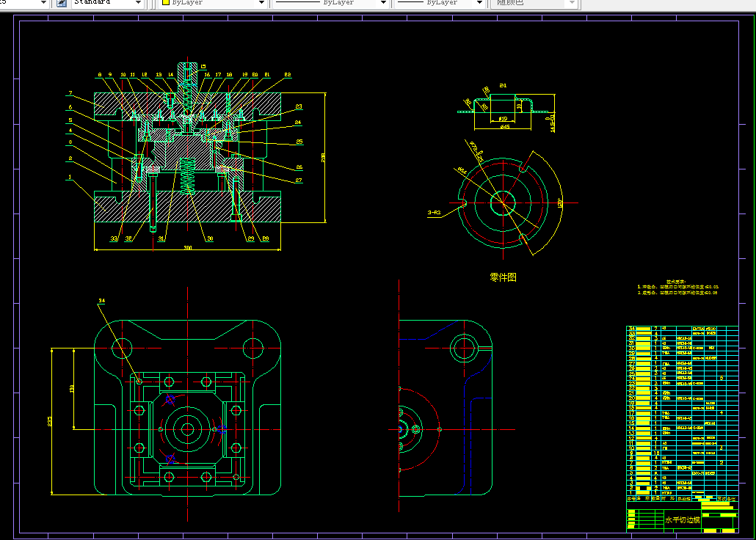The height and width of the screenshot is (540, 756).
Task: Select balloon number 4 in the section view
Action: click(x=70, y=130)
